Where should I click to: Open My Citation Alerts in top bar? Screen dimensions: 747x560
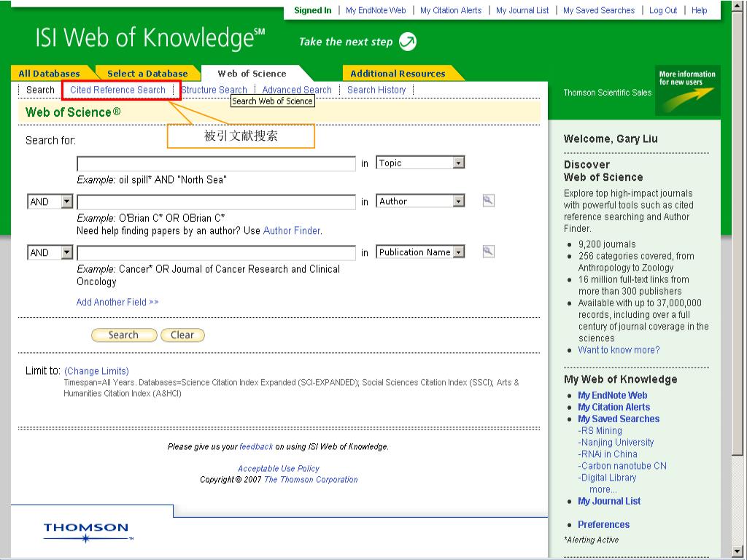coord(451,10)
